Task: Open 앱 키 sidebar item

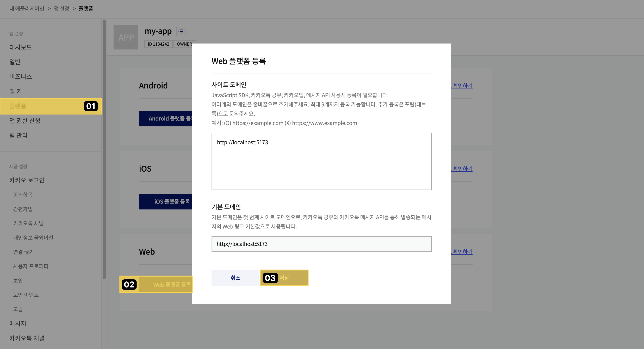Action: [x=15, y=91]
